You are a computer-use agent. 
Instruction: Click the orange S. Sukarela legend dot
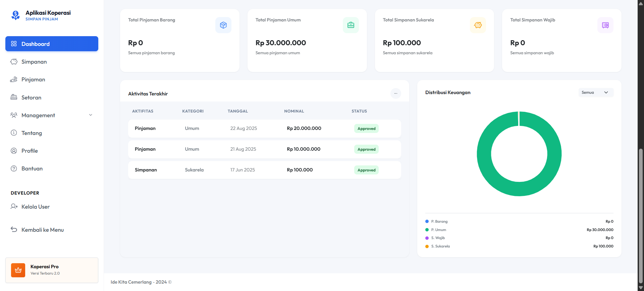427,246
